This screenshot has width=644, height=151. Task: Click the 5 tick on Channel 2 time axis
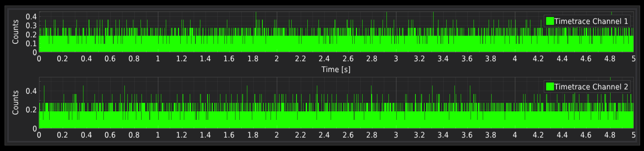pyautogui.click(x=633, y=135)
